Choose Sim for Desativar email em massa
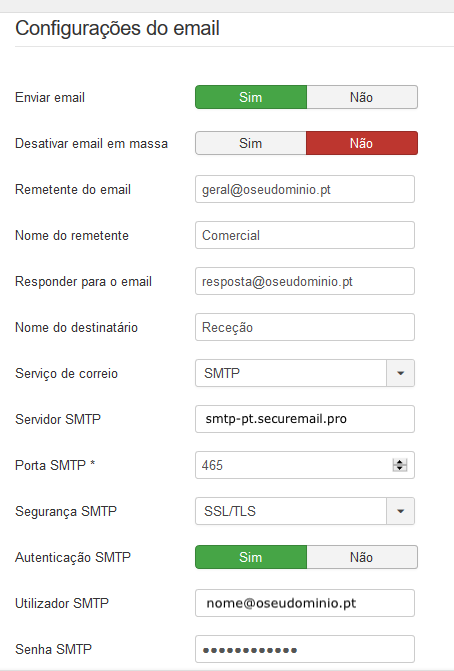 tap(251, 143)
